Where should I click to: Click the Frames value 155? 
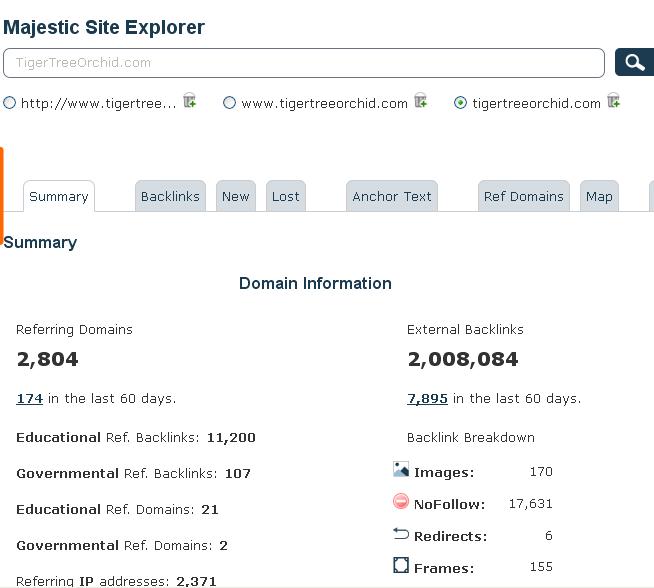pos(541,567)
